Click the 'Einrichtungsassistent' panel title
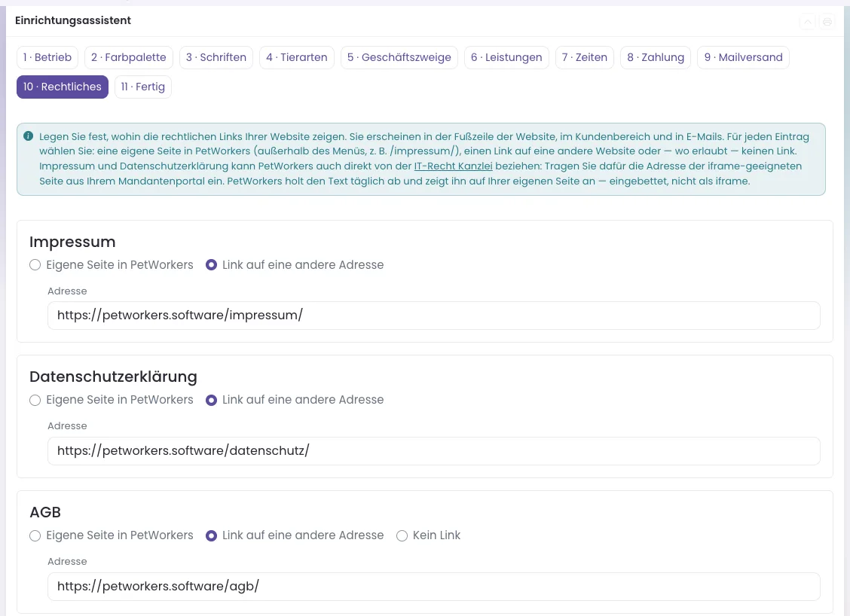This screenshot has width=850, height=616. coord(73,20)
